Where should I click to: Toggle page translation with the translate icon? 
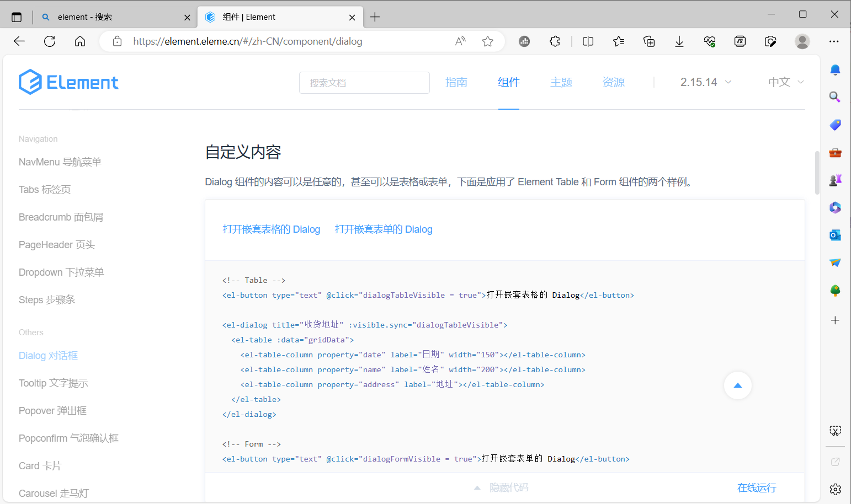tap(740, 41)
